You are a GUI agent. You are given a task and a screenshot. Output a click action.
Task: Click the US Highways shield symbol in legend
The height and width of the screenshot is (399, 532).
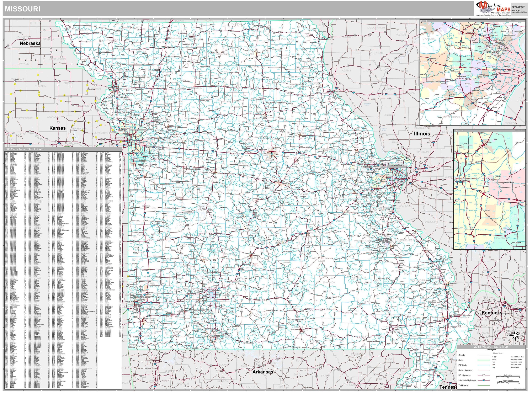coord(484,376)
